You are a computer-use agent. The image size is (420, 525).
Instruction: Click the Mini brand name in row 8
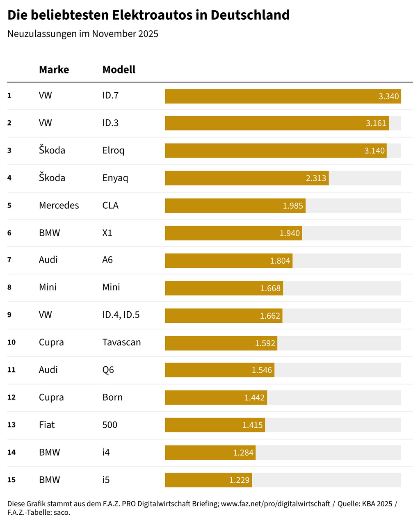tap(48, 287)
